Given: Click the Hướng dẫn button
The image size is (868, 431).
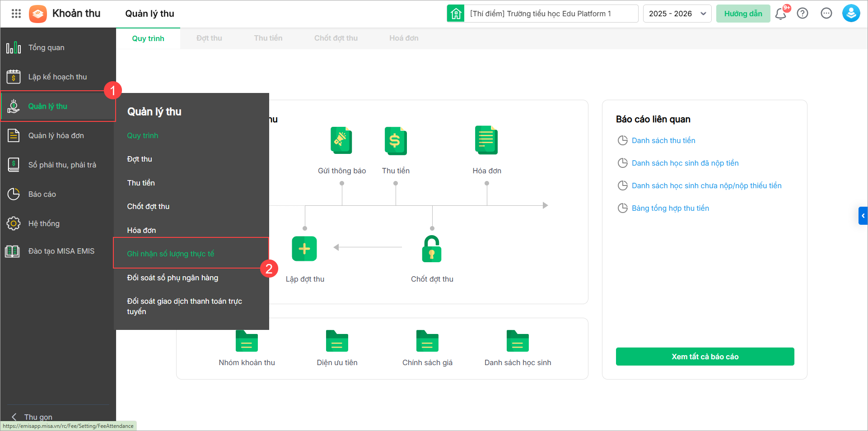Looking at the screenshot, I should click(743, 14).
